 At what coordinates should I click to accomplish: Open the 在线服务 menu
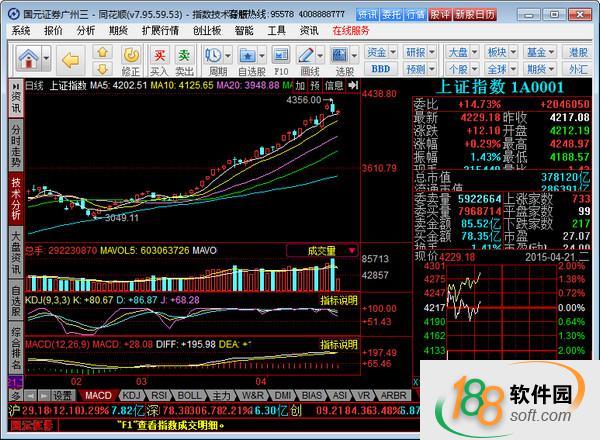pos(351,31)
